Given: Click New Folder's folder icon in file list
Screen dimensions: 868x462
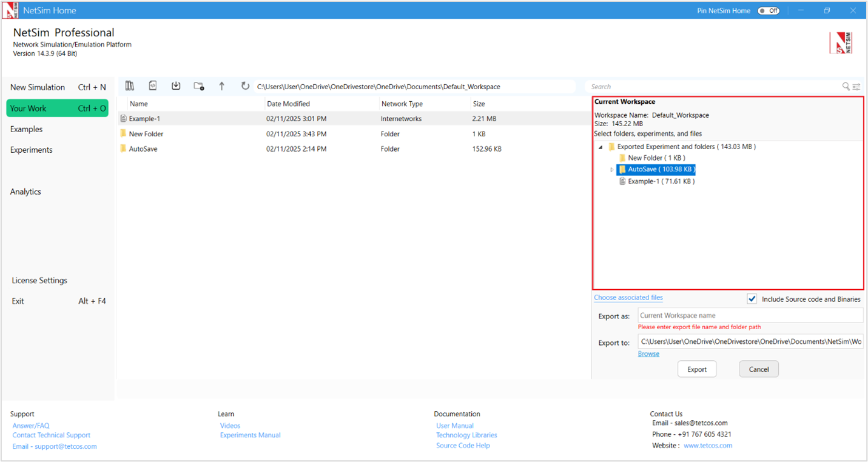Looking at the screenshot, I should (x=124, y=133).
